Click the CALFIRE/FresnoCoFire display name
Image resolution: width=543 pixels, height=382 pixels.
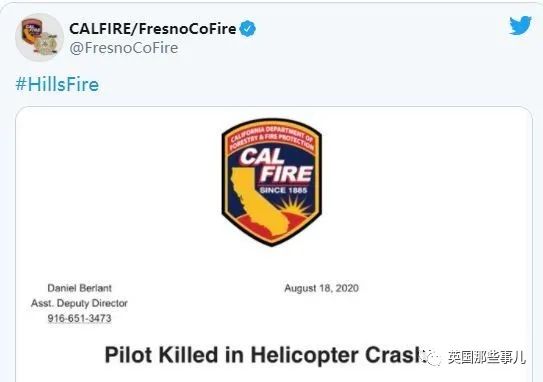[x=153, y=29]
